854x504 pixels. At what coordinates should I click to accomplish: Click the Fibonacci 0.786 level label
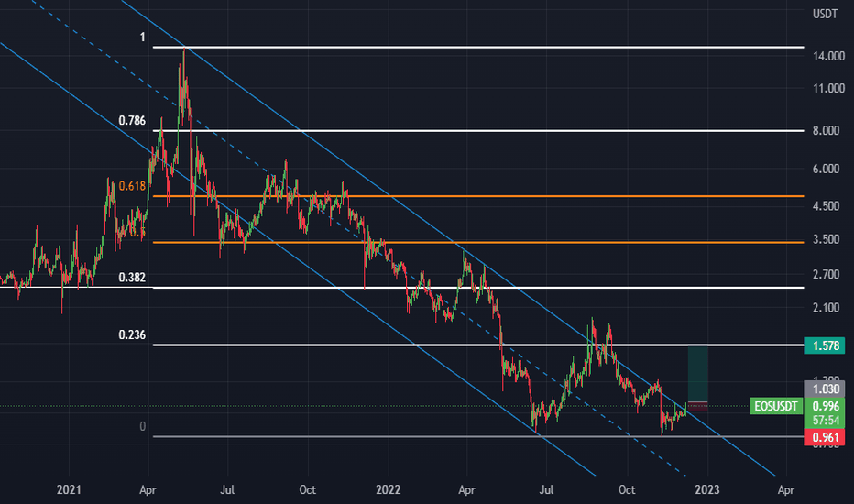click(x=132, y=120)
